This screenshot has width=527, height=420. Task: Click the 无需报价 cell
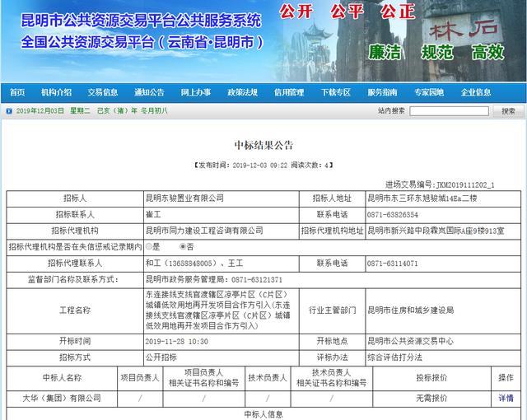click(x=431, y=399)
